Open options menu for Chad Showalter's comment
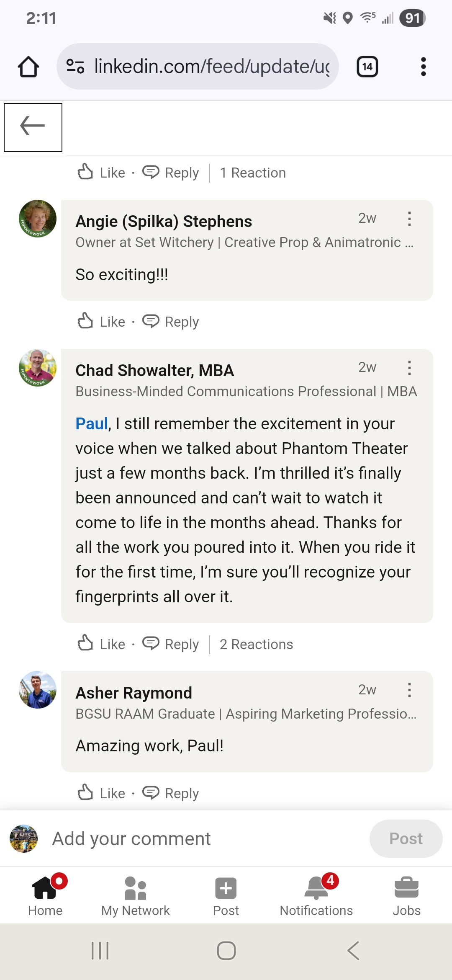452x980 pixels. 409,368
